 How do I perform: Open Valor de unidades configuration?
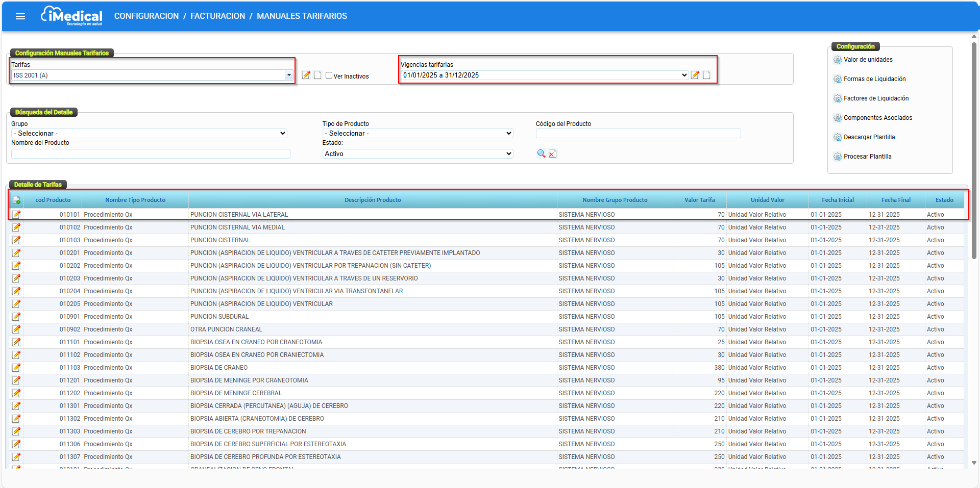868,60
